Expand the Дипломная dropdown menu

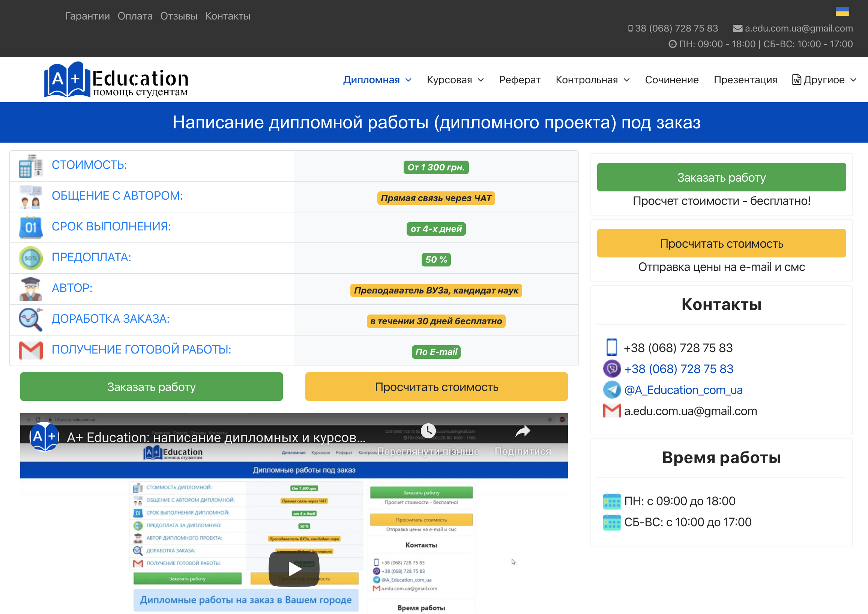point(377,80)
